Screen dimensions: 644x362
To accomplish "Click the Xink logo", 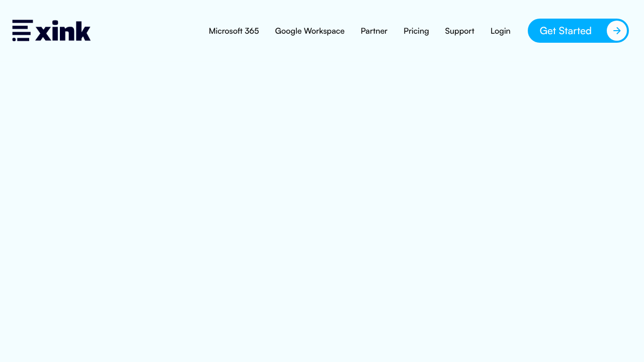I will click(51, 31).
